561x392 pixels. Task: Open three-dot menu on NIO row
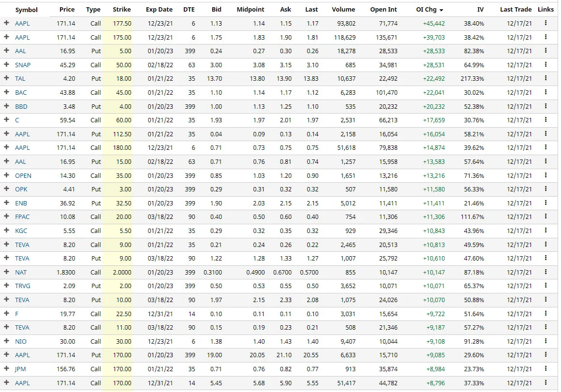point(546,341)
